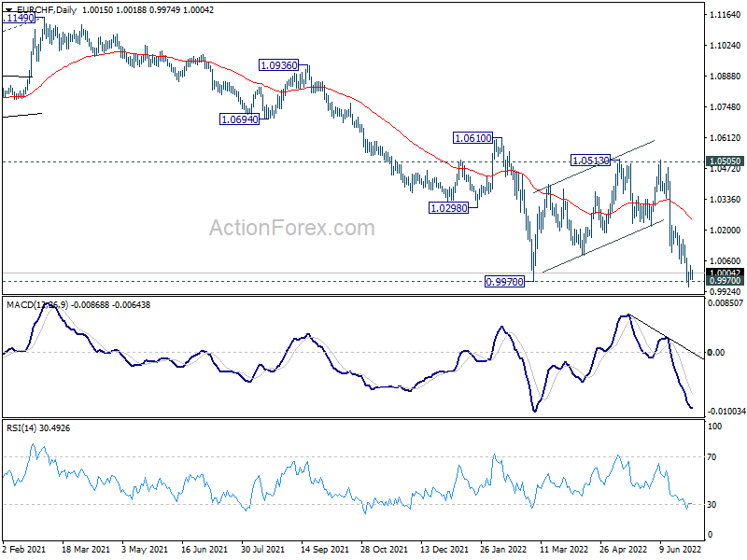Click the 18 Mar 2021 date label

tap(86, 549)
